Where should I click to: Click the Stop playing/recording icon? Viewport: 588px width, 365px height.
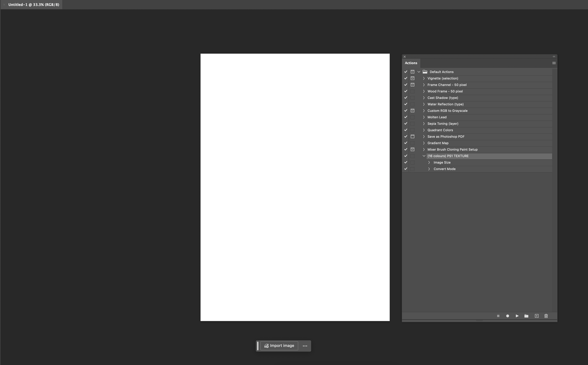(498, 315)
